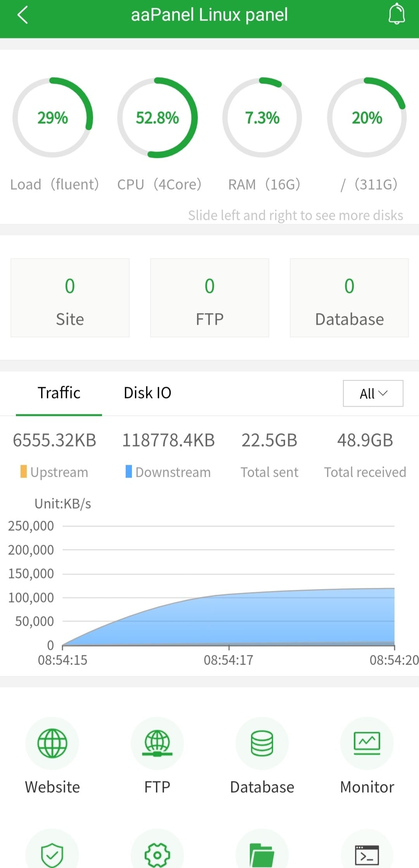This screenshot has width=419, height=868.
Task: Open the FTP shortcut icon in the grid
Action: (157, 743)
